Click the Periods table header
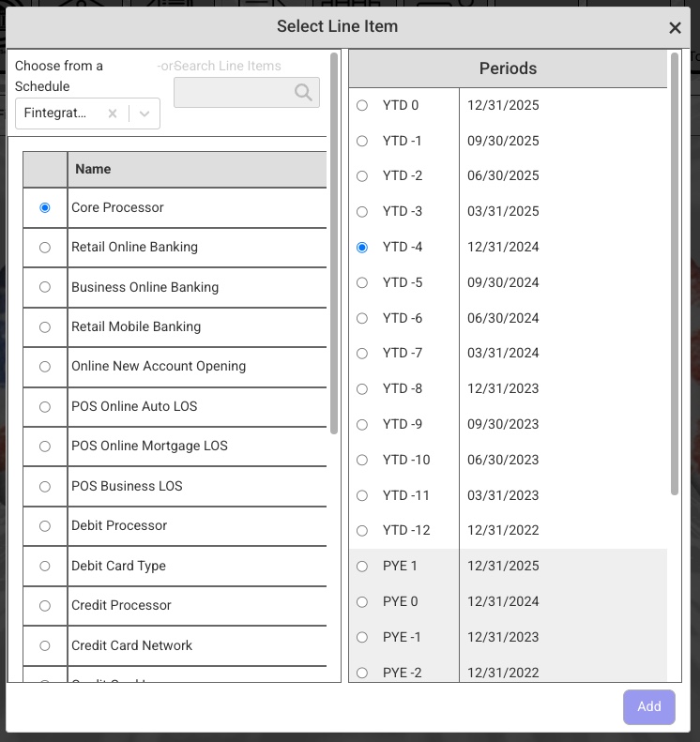700x742 pixels. click(508, 68)
